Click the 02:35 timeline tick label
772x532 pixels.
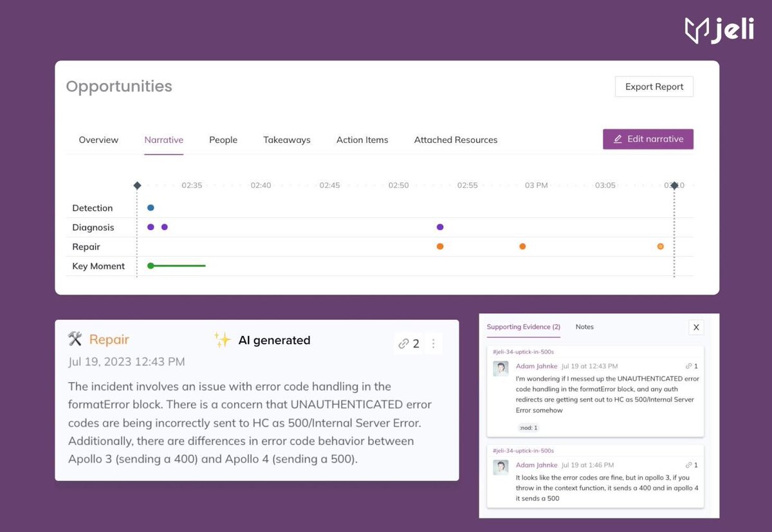click(192, 185)
